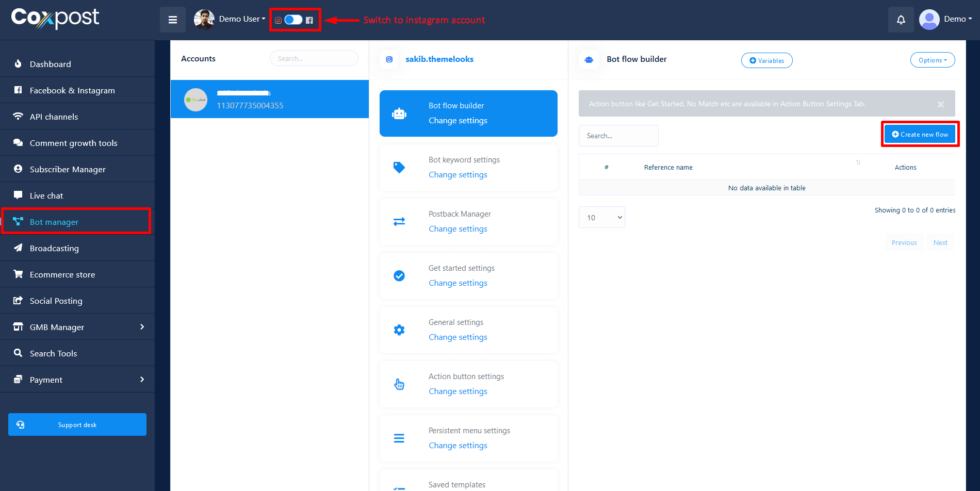Expand the GMB Manager submenu chevron
The height and width of the screenshot is (491, 980).
click(x=142, y=327)
